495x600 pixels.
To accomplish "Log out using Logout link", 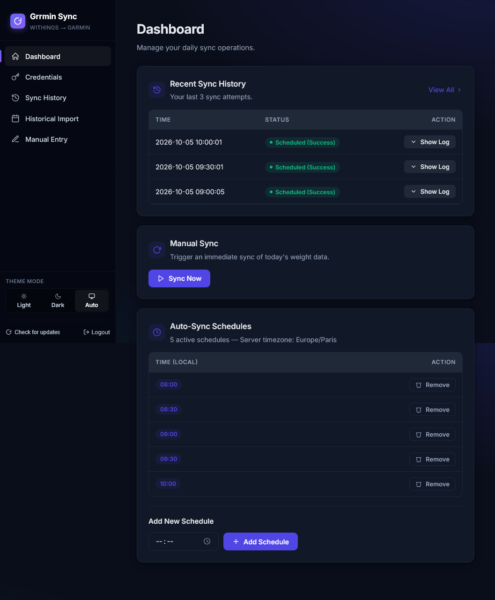I will [97, 332].
